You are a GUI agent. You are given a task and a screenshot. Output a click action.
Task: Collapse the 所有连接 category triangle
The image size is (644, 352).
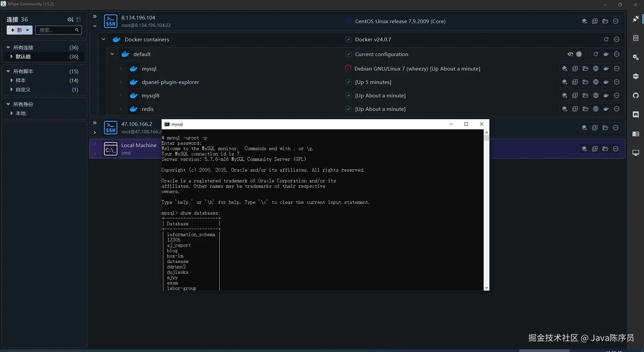tap(8, 48)
